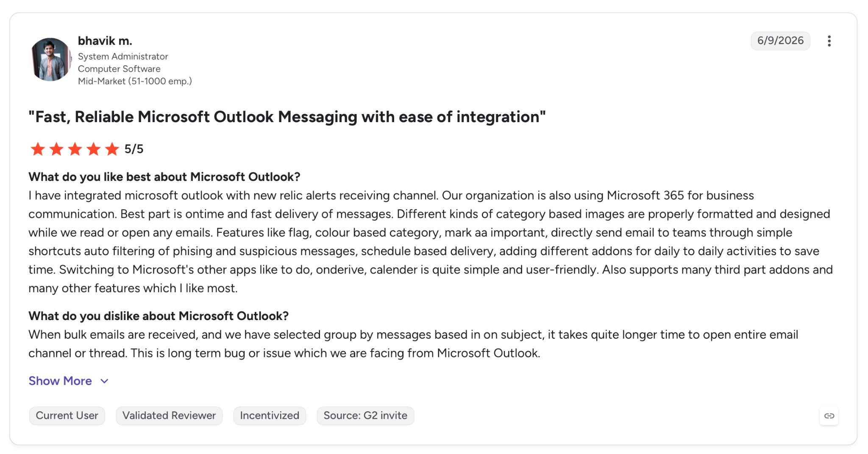
Task: Click the review title headline
Action: (287, 117)
